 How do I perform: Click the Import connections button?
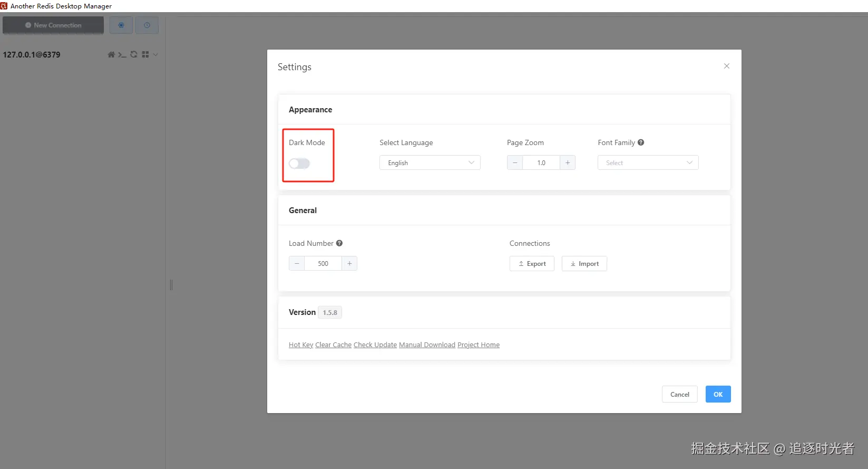tap(584, 264)
